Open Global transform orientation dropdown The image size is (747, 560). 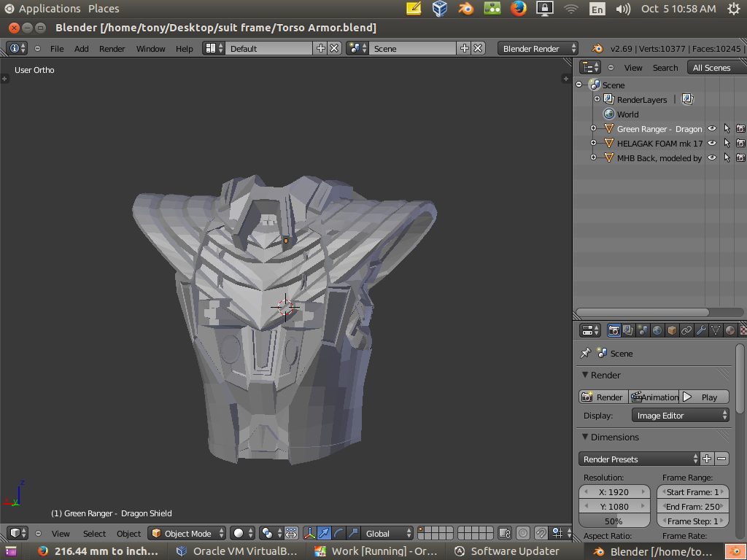click(x=387, y=533)
